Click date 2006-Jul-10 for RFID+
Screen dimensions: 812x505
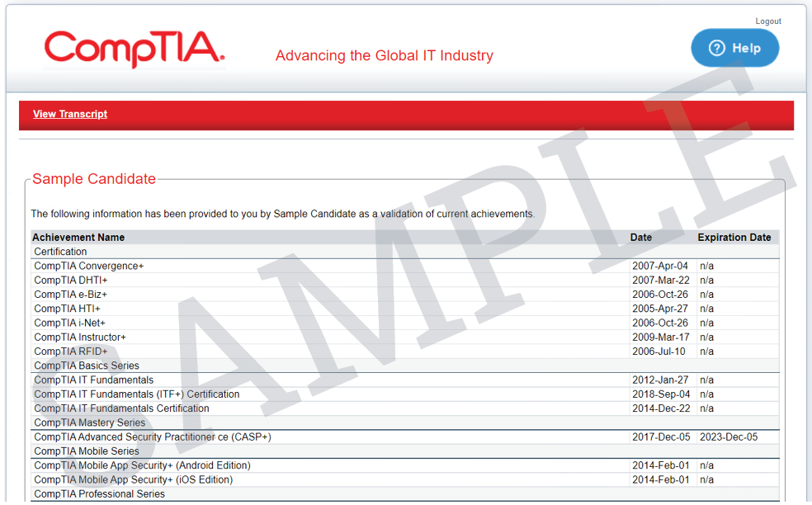click(659, 352)
